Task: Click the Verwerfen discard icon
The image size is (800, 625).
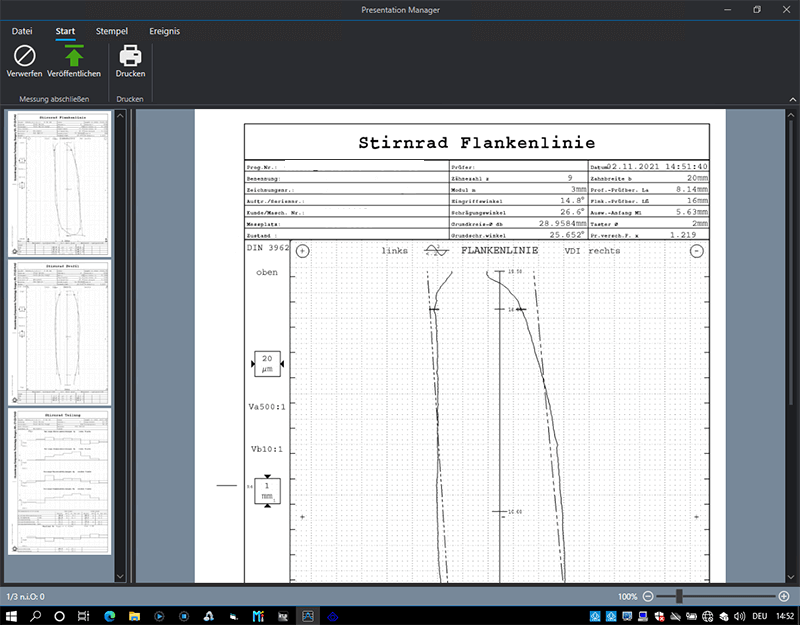Action: click(24, 56)
